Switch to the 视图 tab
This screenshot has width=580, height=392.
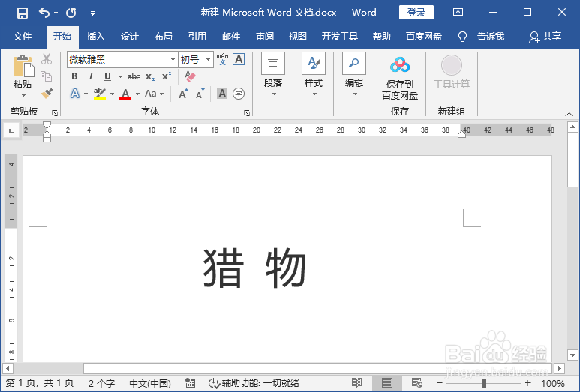[298, 37]
